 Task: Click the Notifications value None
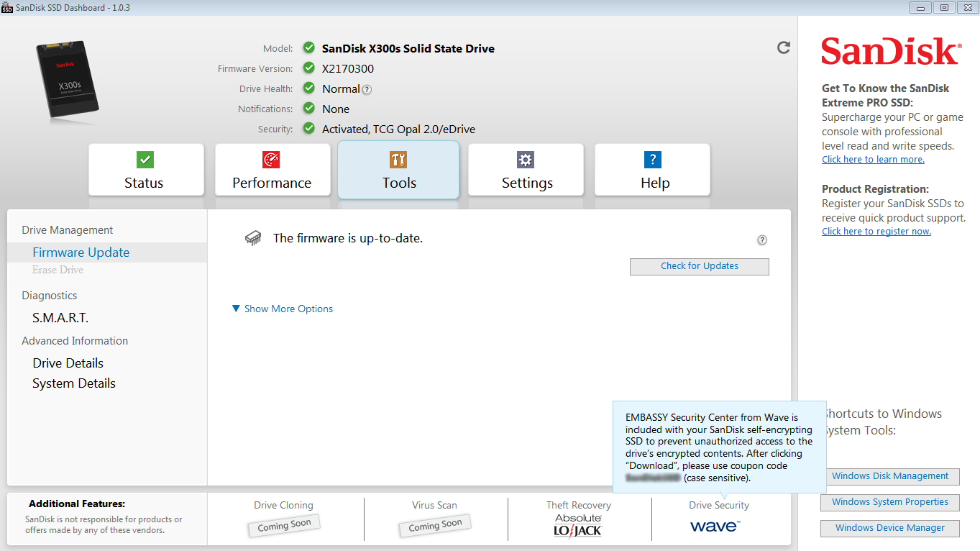click(x=336, y=109)
